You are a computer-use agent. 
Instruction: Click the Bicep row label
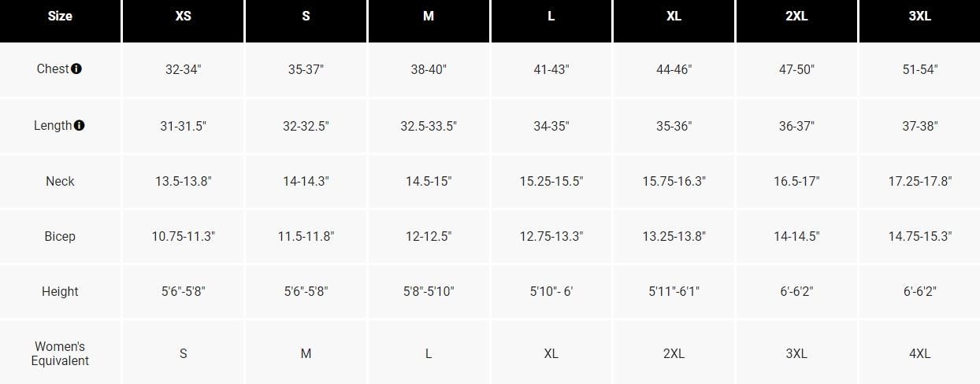[60, 236]
